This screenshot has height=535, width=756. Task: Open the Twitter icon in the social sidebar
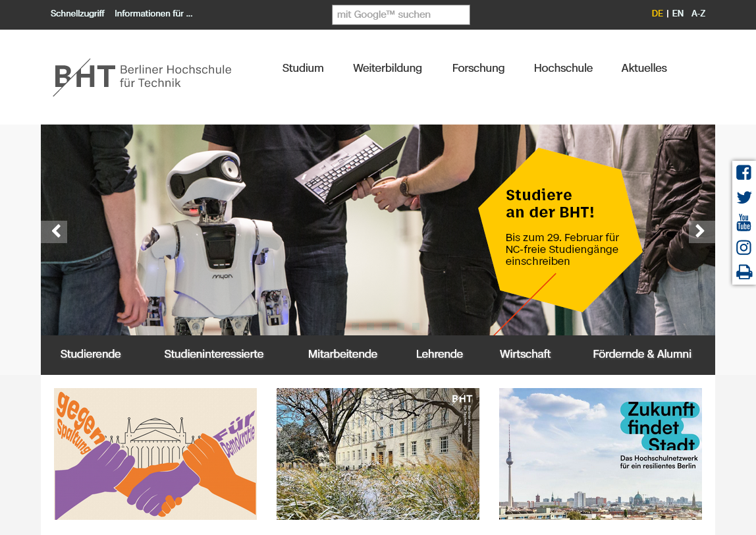[743, 197]
